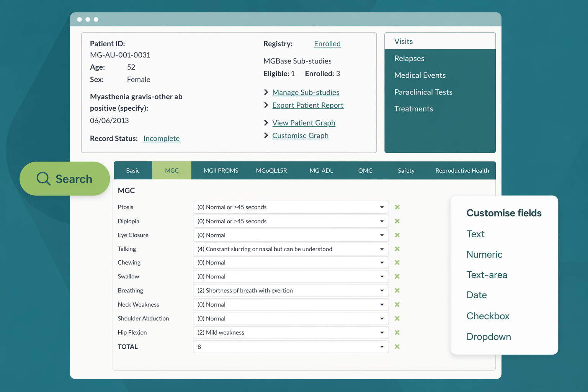Click the diagnosis date 06/06/2013
The width and height of the screenshot is (588, 392).
pyautogui.click(x=109, y=120)
